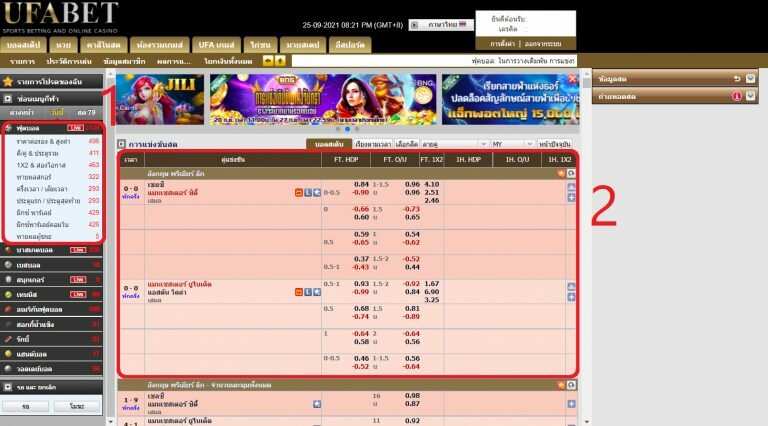The image size is (768, 426).
Task: Favorite the Chelsea match with its star icon
Action: click(x=317, y=192)
